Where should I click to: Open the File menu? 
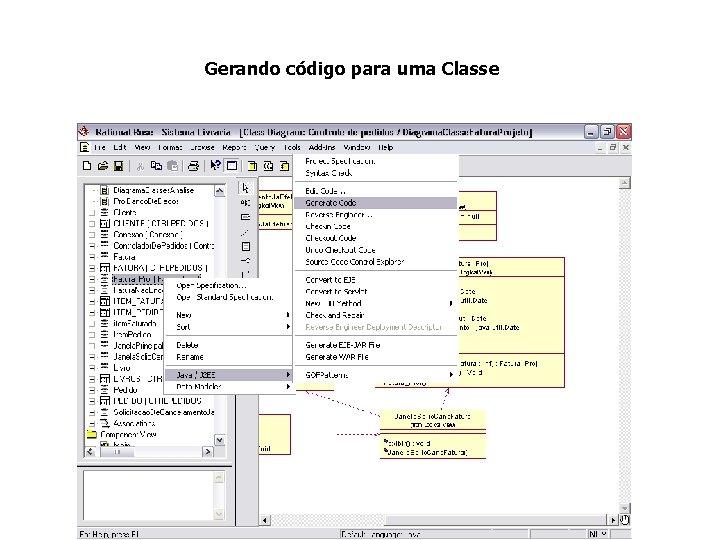click(100, 147)
